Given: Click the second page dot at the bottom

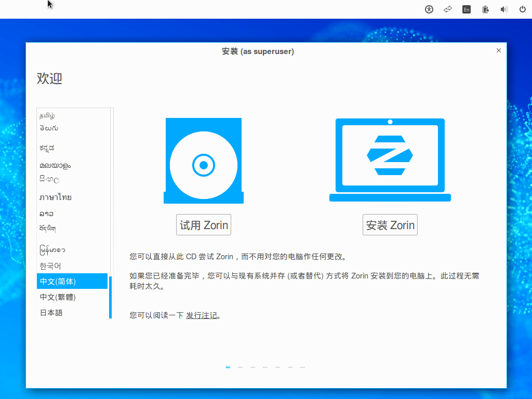Looking at the screenshot, I should 240,367.
